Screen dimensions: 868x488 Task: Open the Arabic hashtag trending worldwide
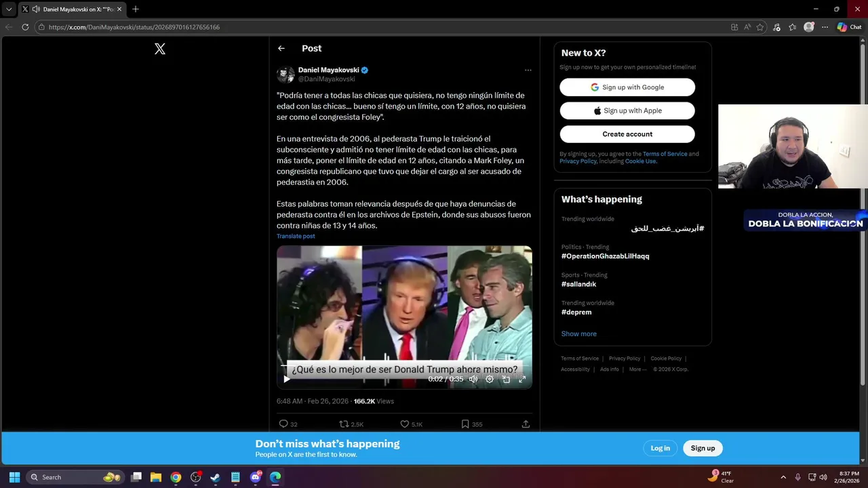667,228
